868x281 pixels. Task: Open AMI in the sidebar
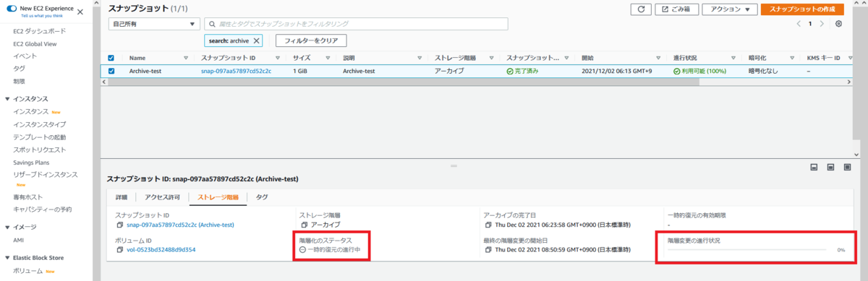(x=19, y=239)
